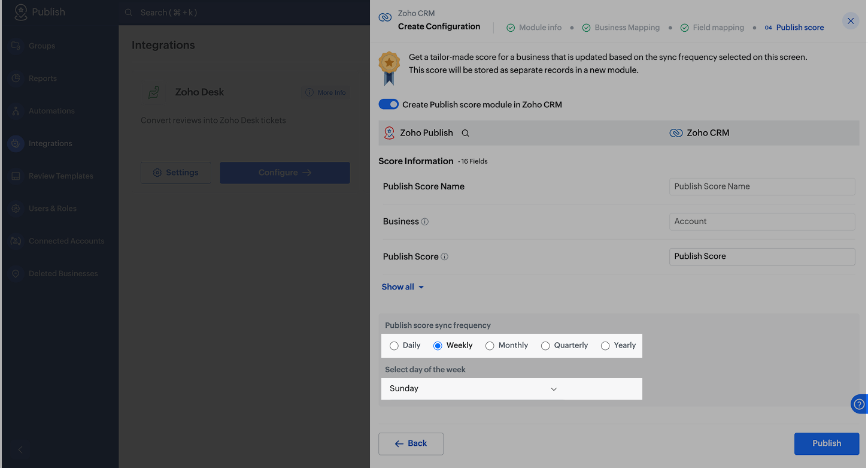
Task: Open Zoho Desk Settings
Action: 175,173
